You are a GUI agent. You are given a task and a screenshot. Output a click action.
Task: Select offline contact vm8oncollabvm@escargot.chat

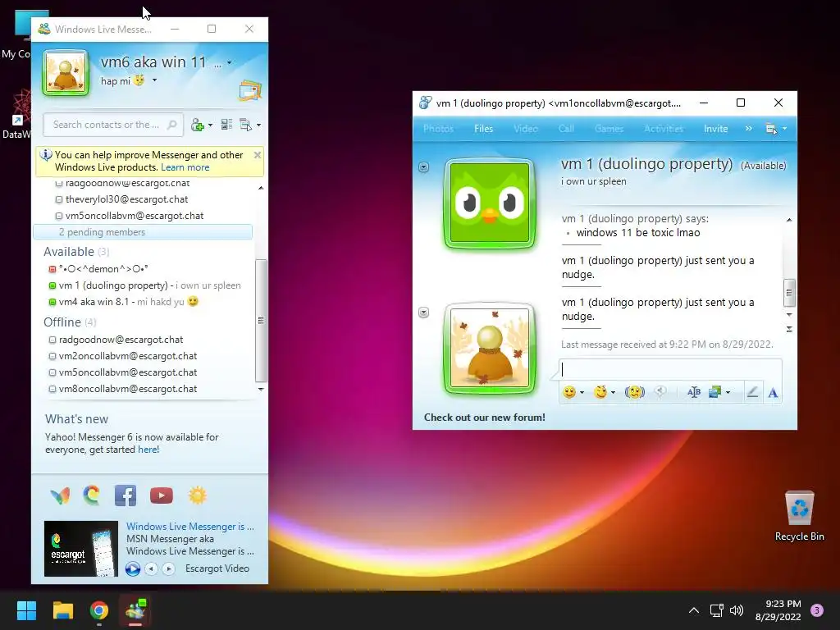point(123,389)
